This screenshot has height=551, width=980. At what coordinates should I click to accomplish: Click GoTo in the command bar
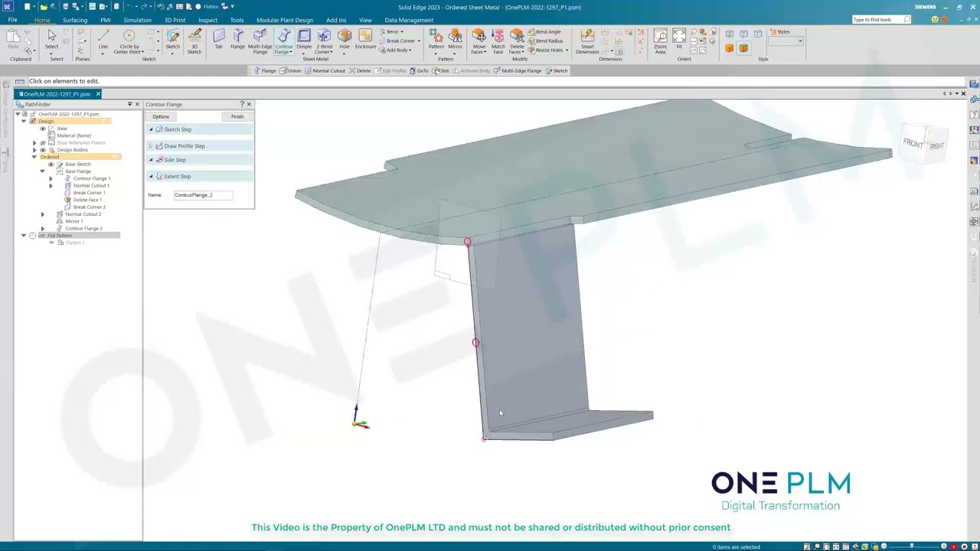coord(419,70)
